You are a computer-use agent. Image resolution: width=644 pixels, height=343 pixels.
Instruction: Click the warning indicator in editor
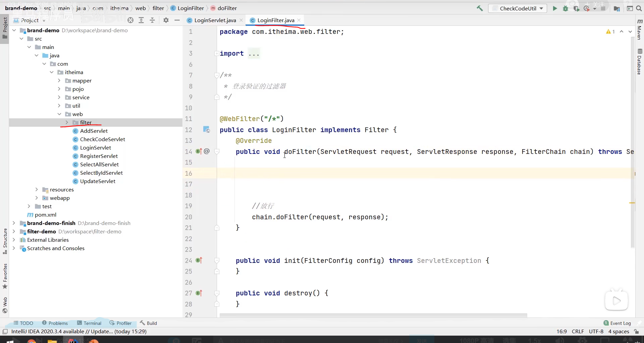coord(610,32)
